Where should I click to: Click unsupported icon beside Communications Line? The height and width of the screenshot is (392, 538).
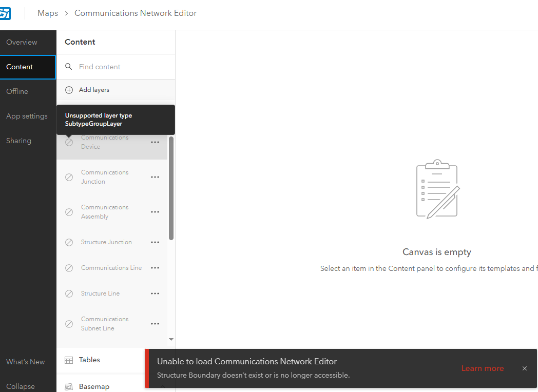click(69, 268)
